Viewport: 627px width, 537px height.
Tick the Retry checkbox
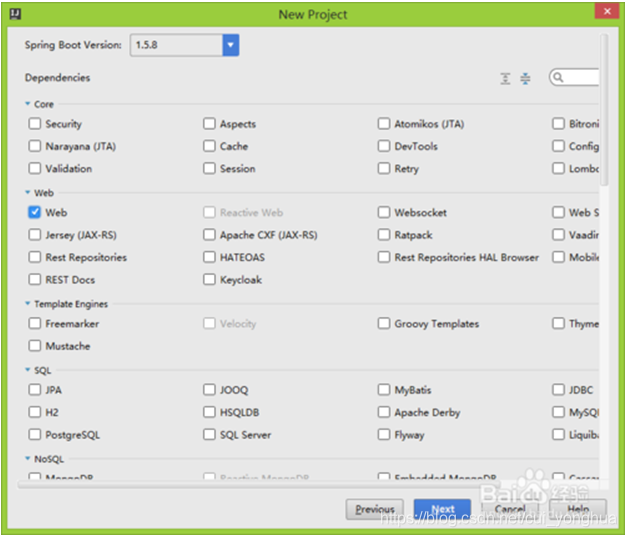coord(384,168)
